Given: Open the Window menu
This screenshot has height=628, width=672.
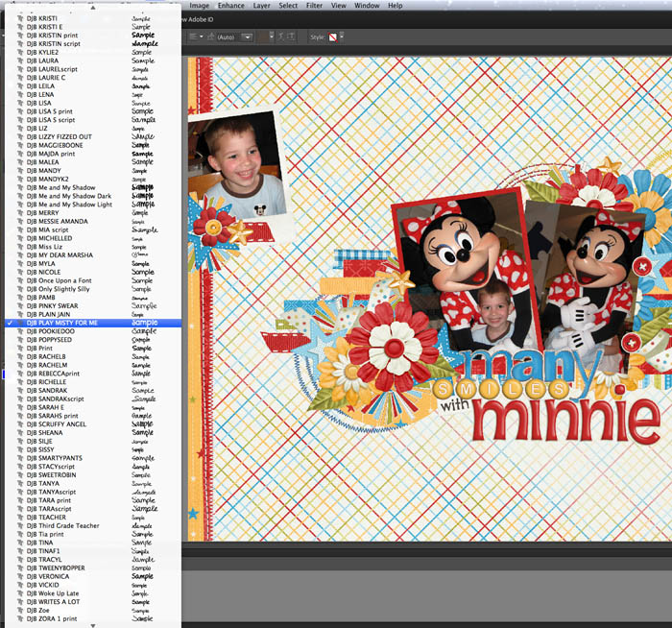Looking at the screenshot, I should click(367, 6).
